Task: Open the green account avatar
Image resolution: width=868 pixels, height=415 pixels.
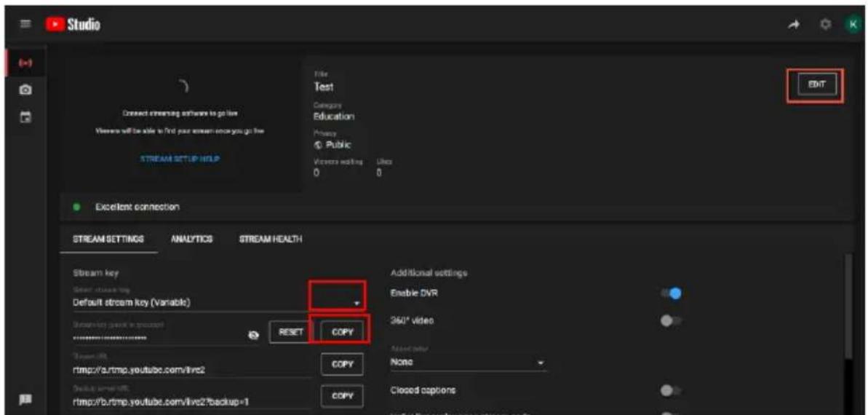Action: tap(852, 24)
